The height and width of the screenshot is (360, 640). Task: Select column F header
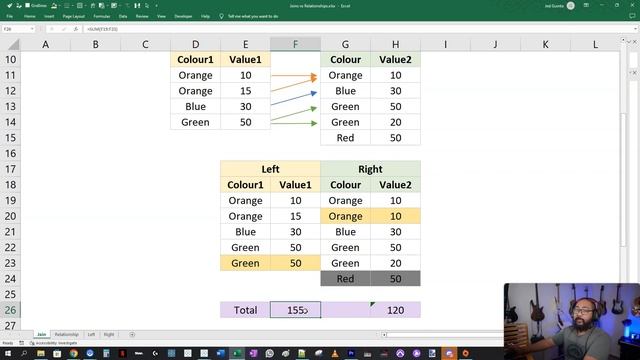point(295,44)
